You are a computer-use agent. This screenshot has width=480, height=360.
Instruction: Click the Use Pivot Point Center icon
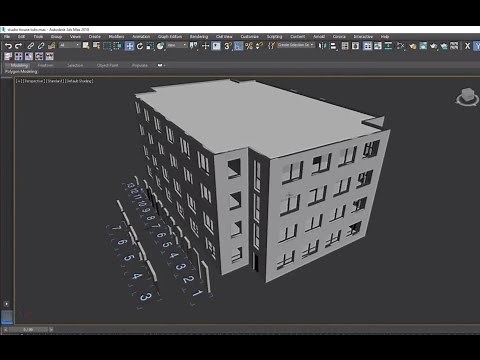click(x=193, y=46)
